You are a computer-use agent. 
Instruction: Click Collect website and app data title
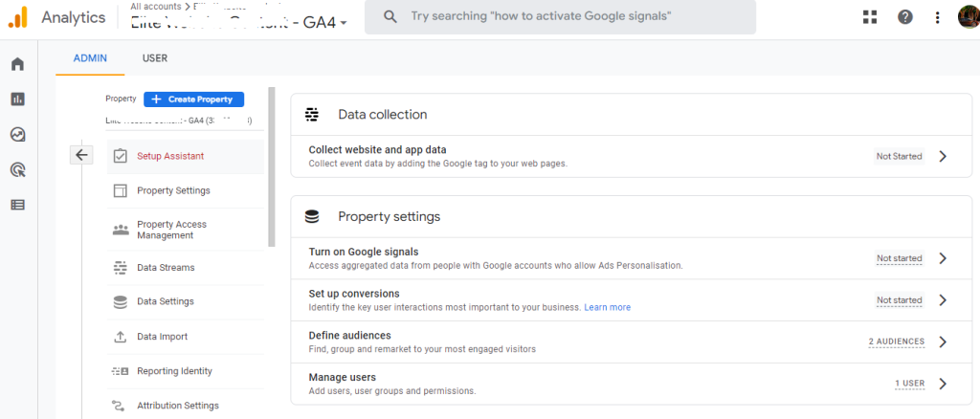[x=377, y=150]
